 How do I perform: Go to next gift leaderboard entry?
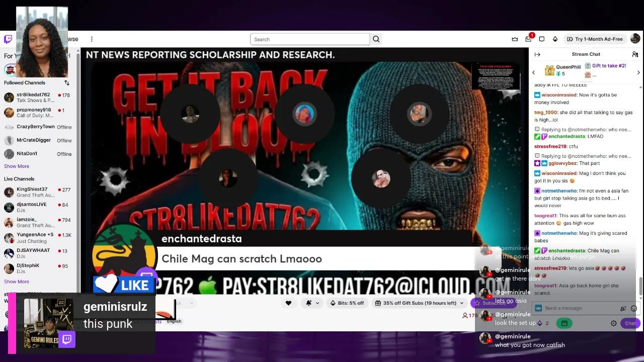[x=638, y=72]
